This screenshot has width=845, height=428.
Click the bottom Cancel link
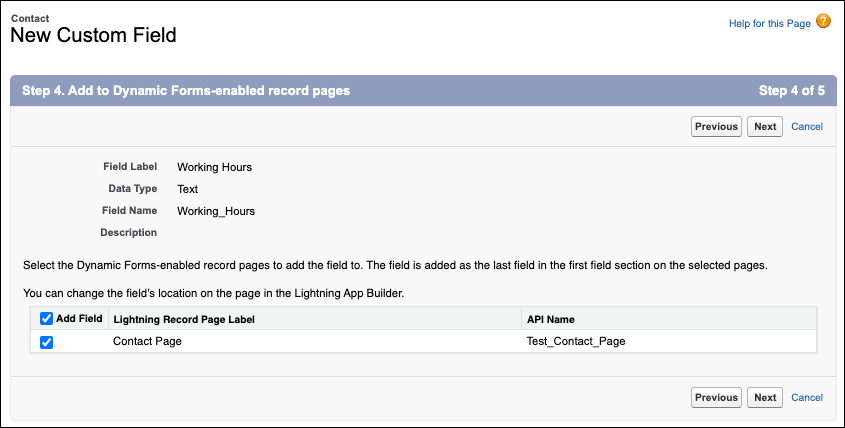coord(806,397)
